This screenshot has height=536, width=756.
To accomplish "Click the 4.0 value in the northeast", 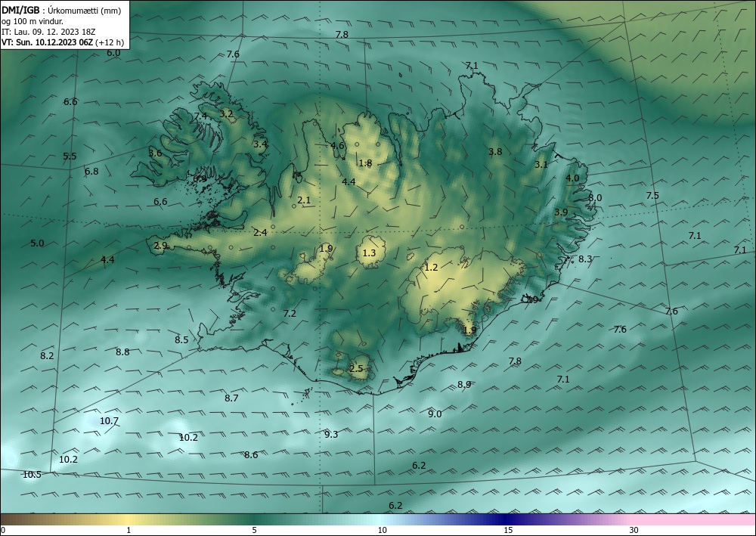I will (x=572, y=178).
